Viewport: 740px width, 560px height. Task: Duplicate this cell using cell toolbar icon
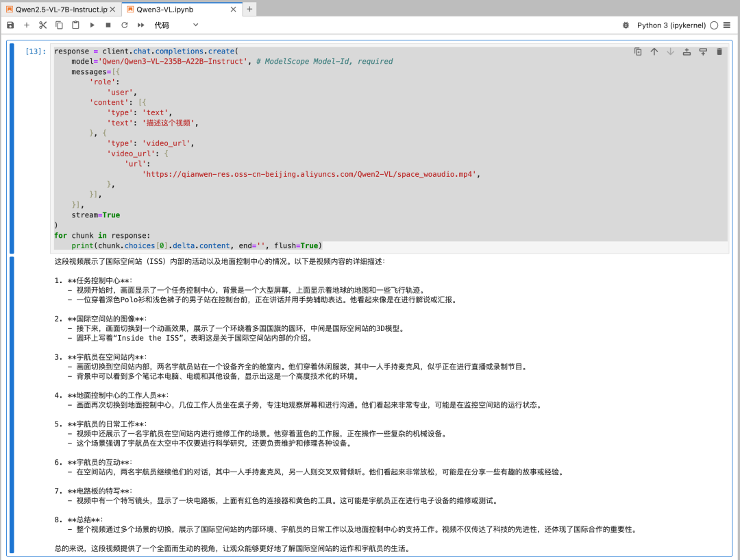pyautogui.click(x=638, y=51)
